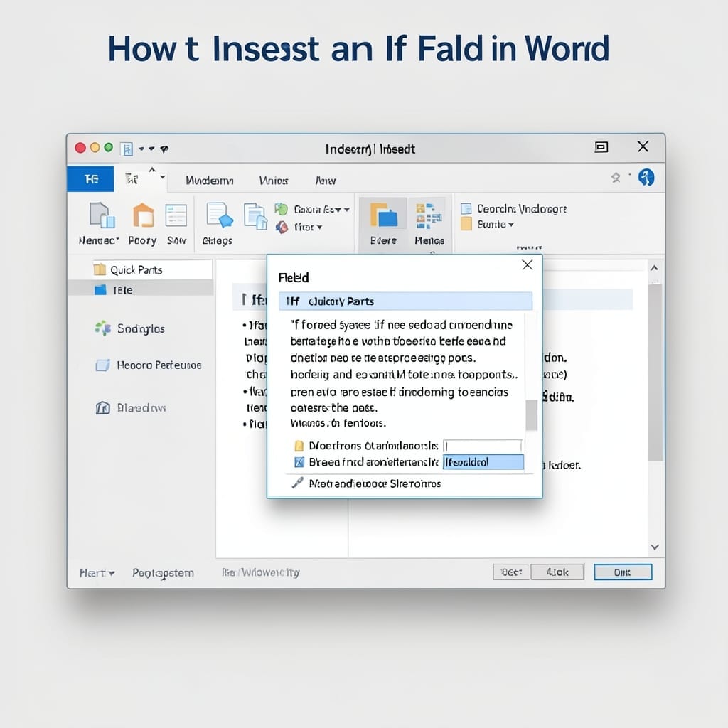Click the folder icon beside Quick Parts
Screen dimensions: 728x728
click(x=100, y=269)
